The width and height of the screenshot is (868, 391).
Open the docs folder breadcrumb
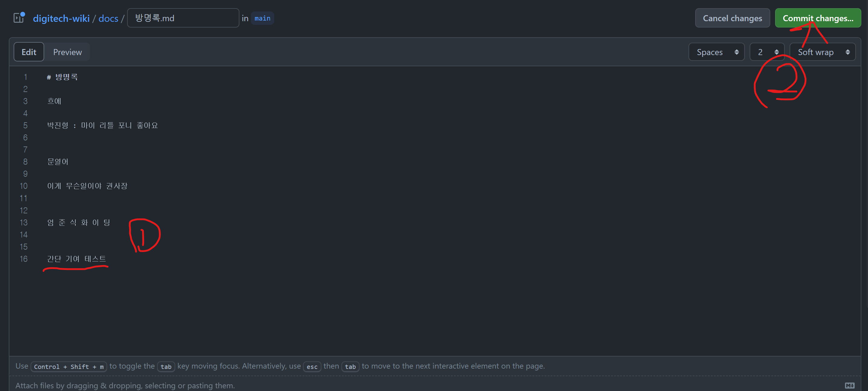(x=108, y=18)
